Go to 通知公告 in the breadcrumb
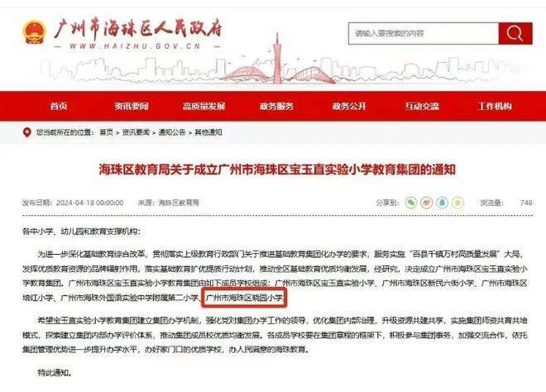 click(172, 132)
